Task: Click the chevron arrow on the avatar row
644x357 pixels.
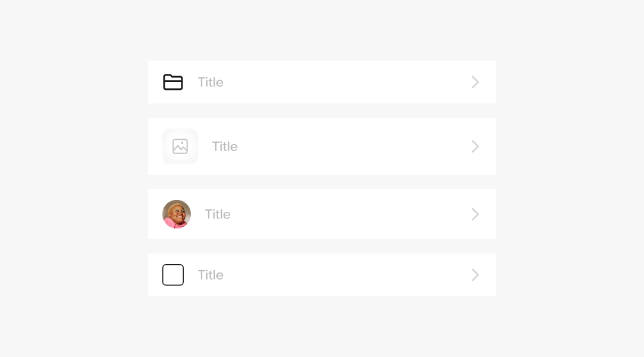Action: click(475, 214)
